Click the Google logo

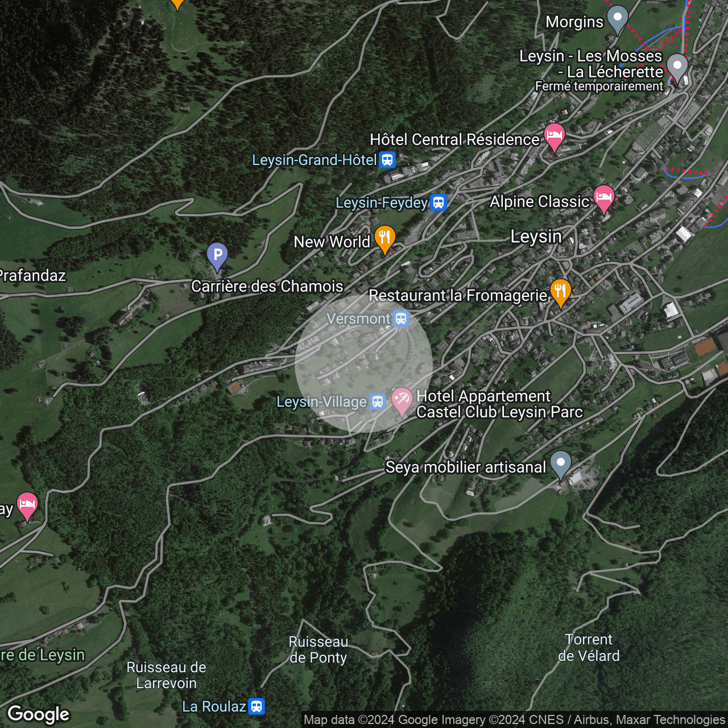pos(39,714)
